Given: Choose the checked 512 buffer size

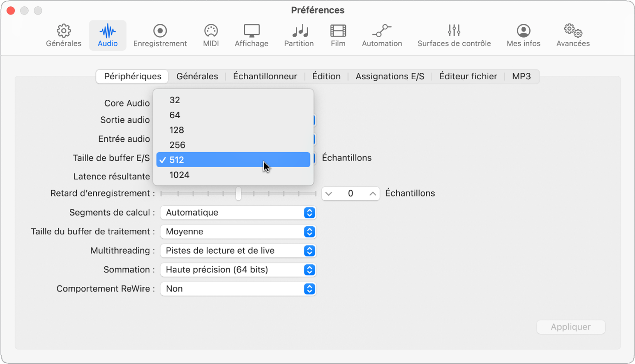Looking at the screenshot, I should 233,160.
